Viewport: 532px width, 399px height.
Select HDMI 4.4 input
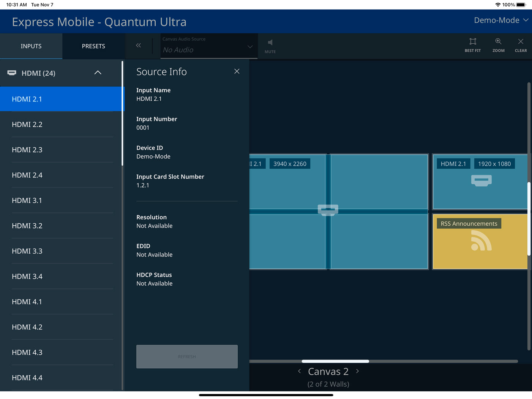62,378
